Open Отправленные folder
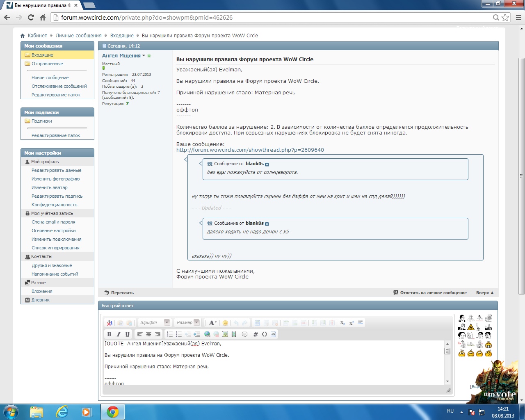 coord(47,64)
